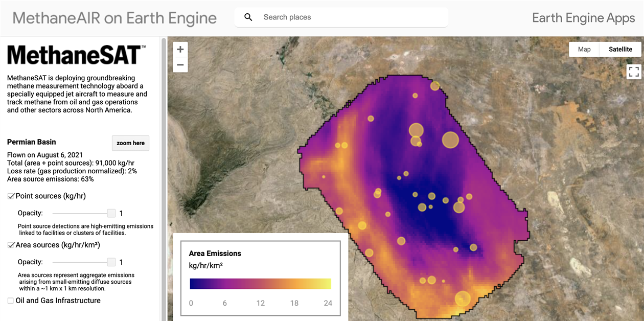Select the Satellite view tab
Image resolution: width=644 pixels, height=321 pixels.
tap(620, 49)
